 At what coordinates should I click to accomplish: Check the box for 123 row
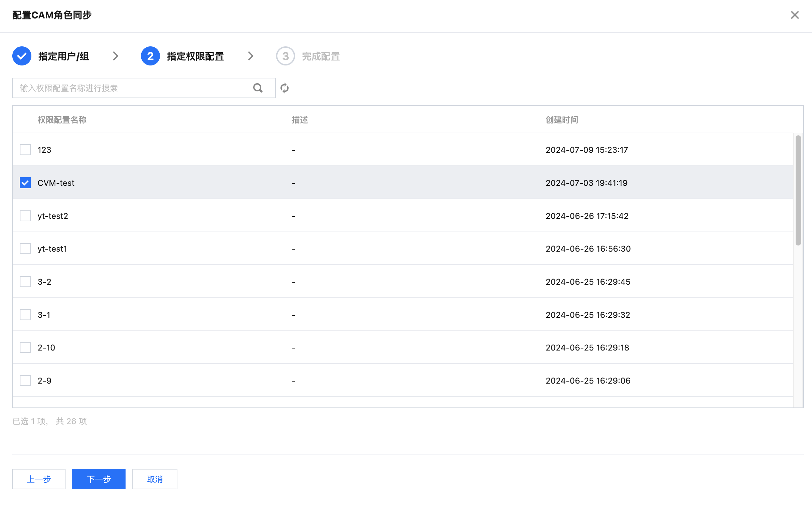25,150
